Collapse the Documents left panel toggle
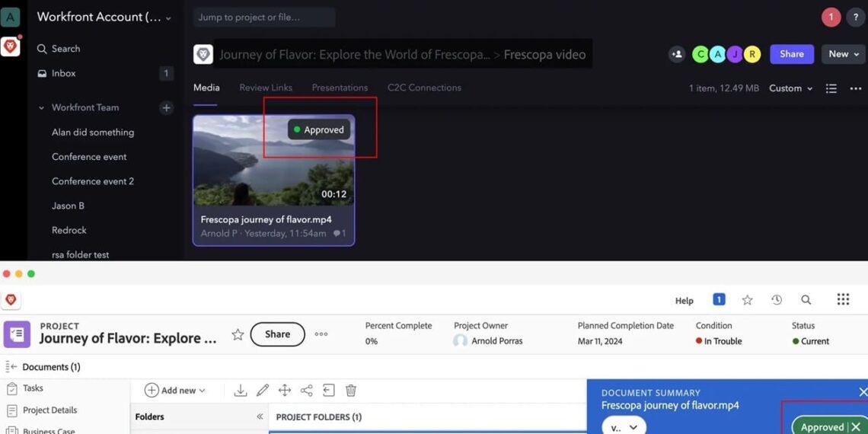The height and width of the screenshot is (434, 868). click(11, 366)
